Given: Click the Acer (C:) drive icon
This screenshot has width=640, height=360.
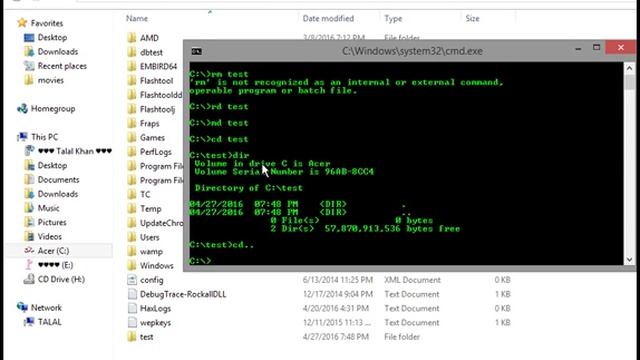Looking at the screenshot, I should pyautogui.click(x=29, y=251).
